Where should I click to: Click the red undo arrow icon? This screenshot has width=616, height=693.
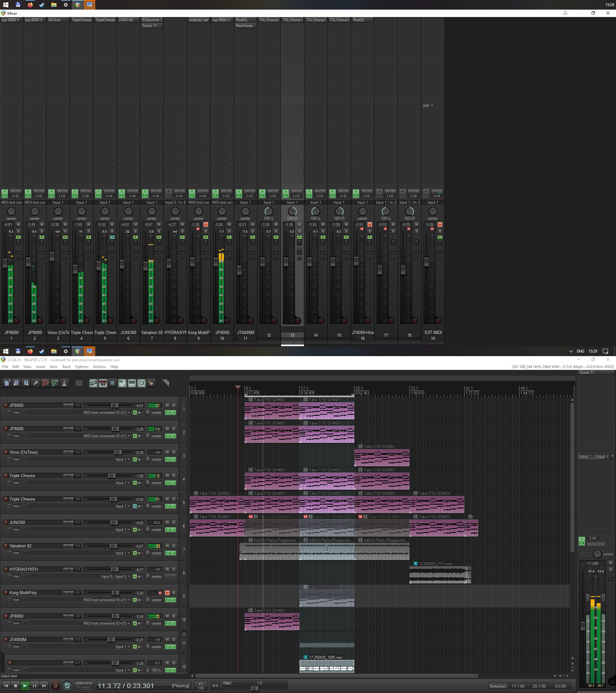(45, 383)
